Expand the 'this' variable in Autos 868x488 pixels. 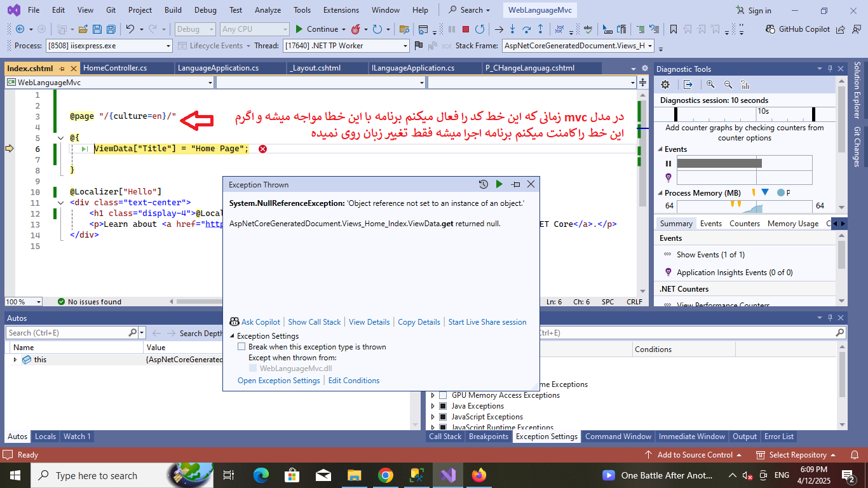click(15, 360)
